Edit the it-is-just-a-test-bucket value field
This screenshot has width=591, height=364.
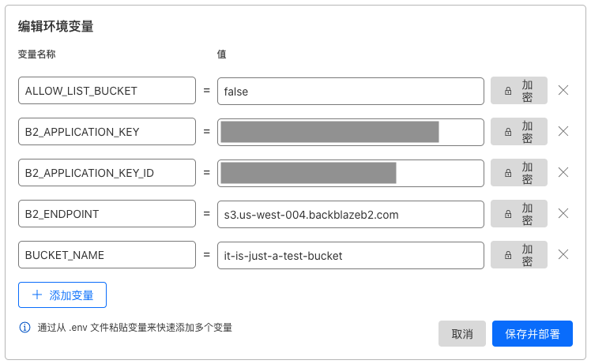350,255
